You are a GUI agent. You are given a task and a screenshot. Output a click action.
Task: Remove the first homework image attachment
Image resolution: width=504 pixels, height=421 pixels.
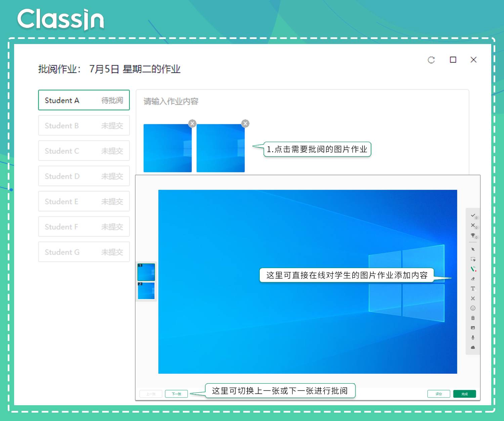[192, 123]
